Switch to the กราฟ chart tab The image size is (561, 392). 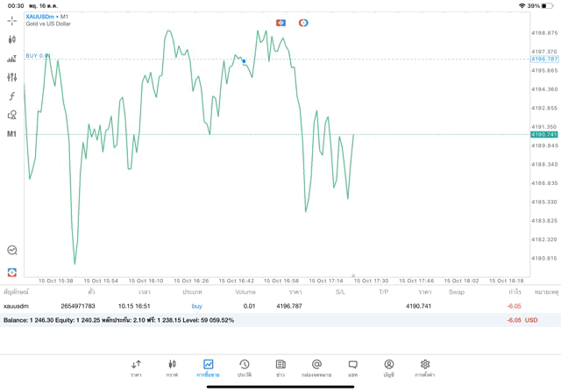(x=172, y=367)
